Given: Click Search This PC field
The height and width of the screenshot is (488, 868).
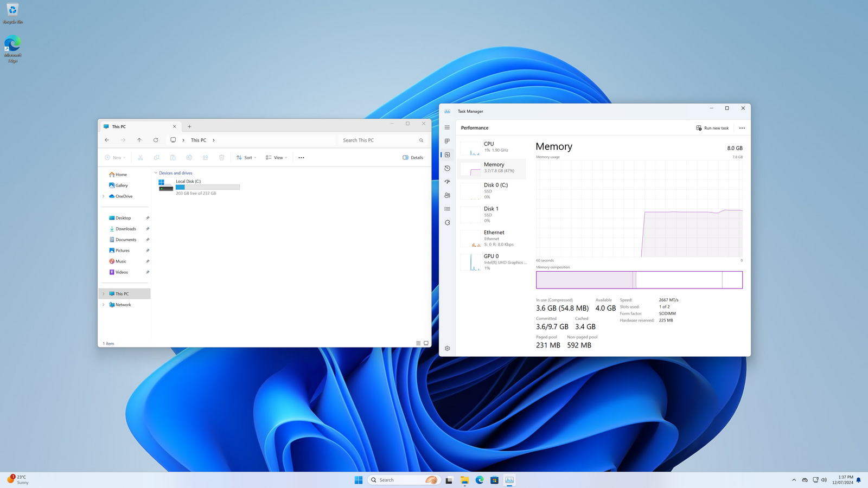Looking at the screenshot, I should [383, 140].
